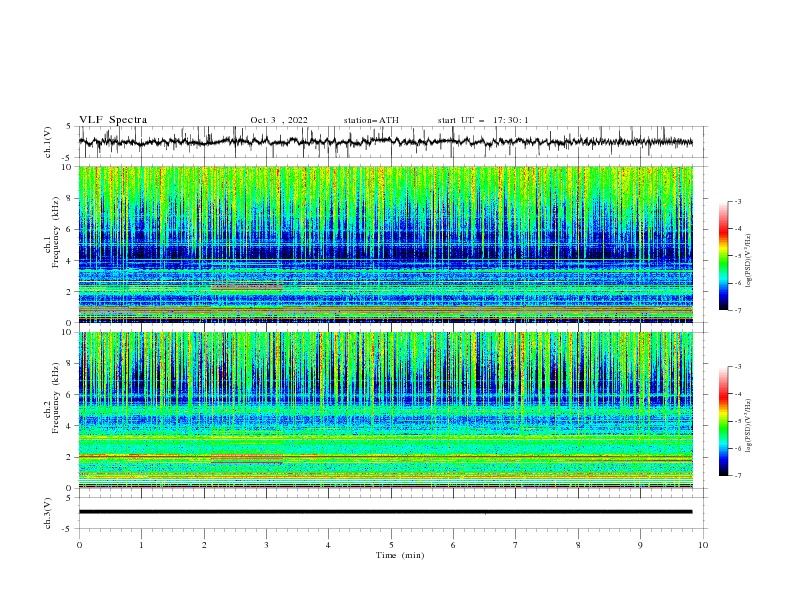792x612 pixels.
Task: Click the "VLF Spectra" plot title
Action: [x=113, y=120]
